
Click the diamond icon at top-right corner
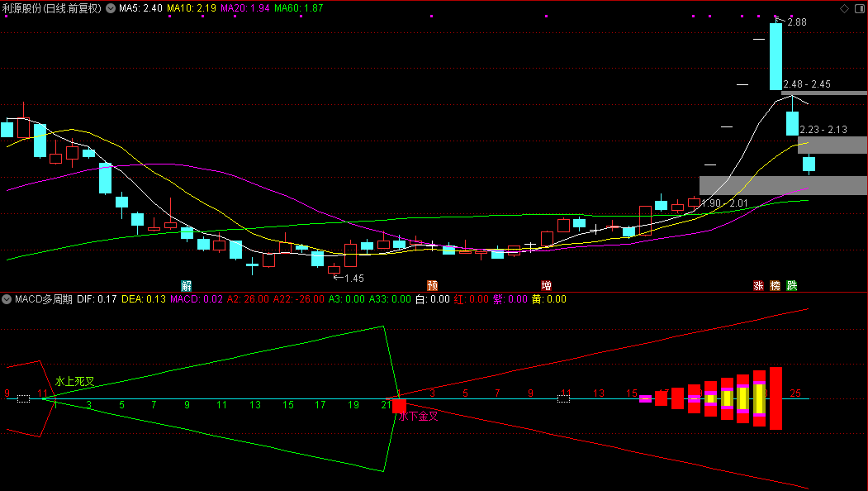tap(844, 8)
